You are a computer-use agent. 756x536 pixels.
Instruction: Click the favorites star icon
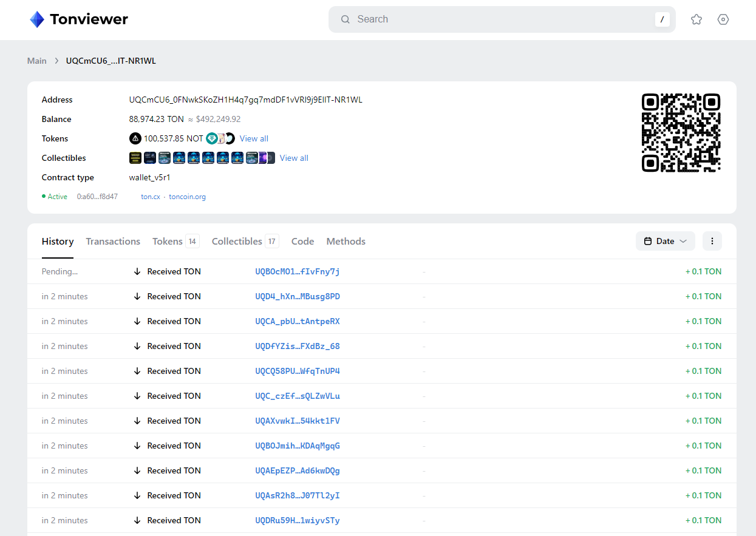point(696,19)
